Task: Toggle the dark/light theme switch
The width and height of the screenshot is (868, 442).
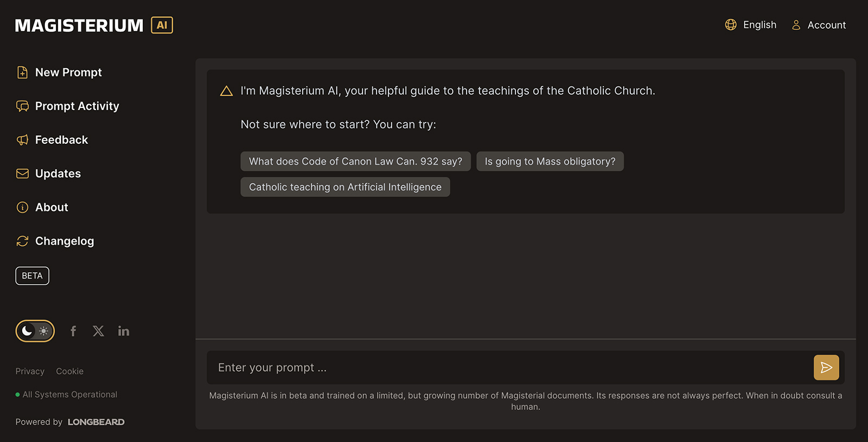Action: click(35, 331)
